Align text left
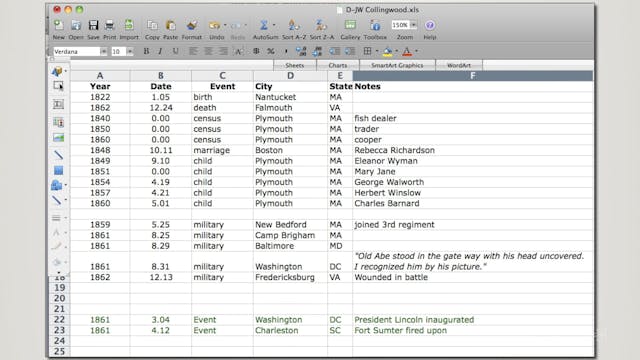Viewport: 640px width, 360px height. [193, 51]
